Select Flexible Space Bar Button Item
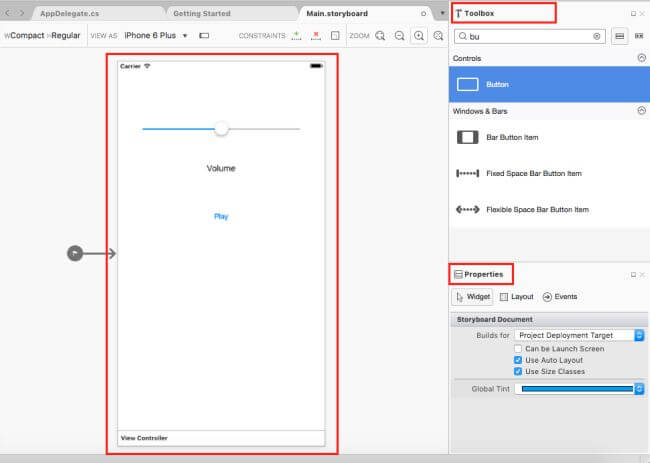Image resolution: width=650 pixels, height=463 pixels. click(549, 209)
